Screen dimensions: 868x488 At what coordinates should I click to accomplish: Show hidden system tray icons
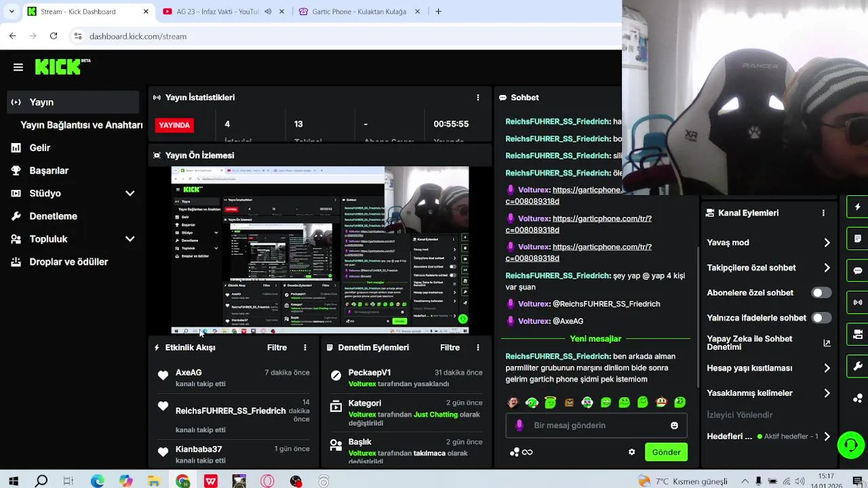(x=743, y=481)
